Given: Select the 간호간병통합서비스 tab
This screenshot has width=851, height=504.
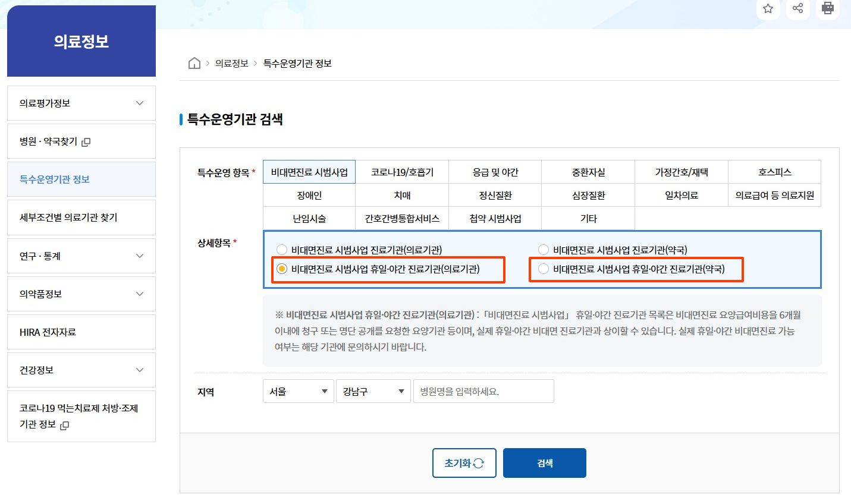Looking at the screenshot, I should [x=402, y=218].
